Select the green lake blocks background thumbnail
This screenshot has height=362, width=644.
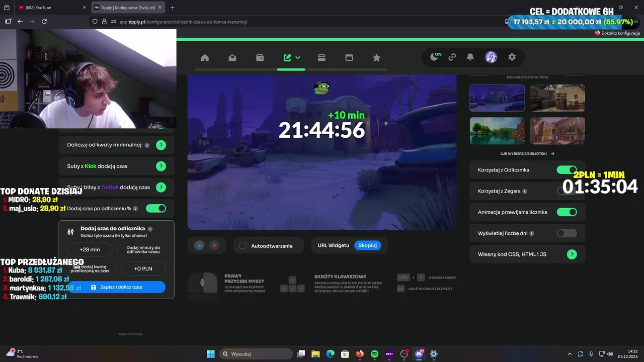(x=497, y=131)
